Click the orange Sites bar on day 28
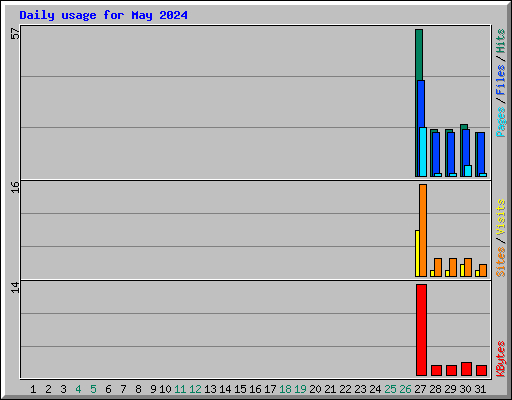The height and width of the screenshot is (400, 512). coord(438,267)
